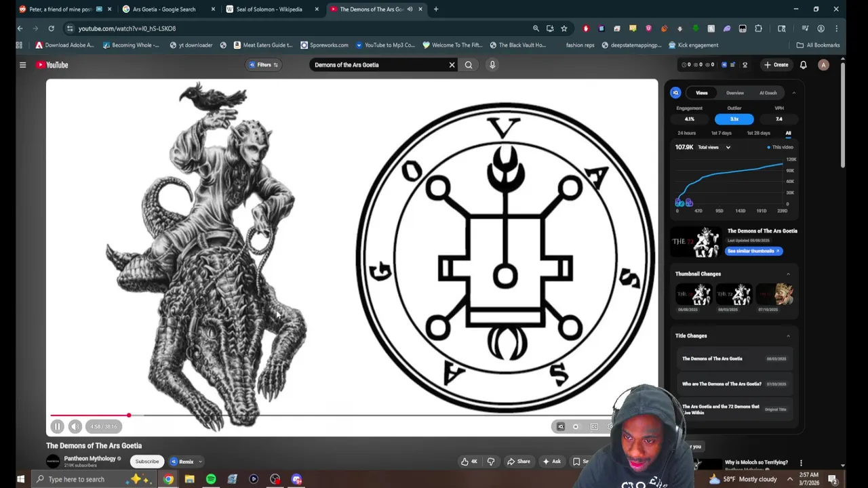868x488 pixels.
Task: Like the video with thumbs up
Action: pos(469,462)
